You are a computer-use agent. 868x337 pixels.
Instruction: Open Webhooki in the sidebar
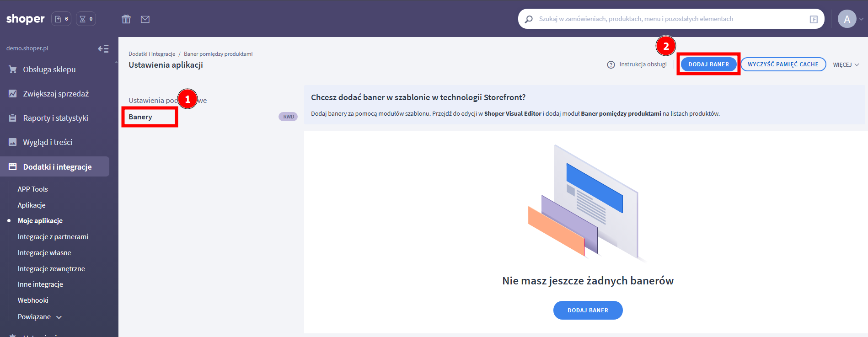33,300
